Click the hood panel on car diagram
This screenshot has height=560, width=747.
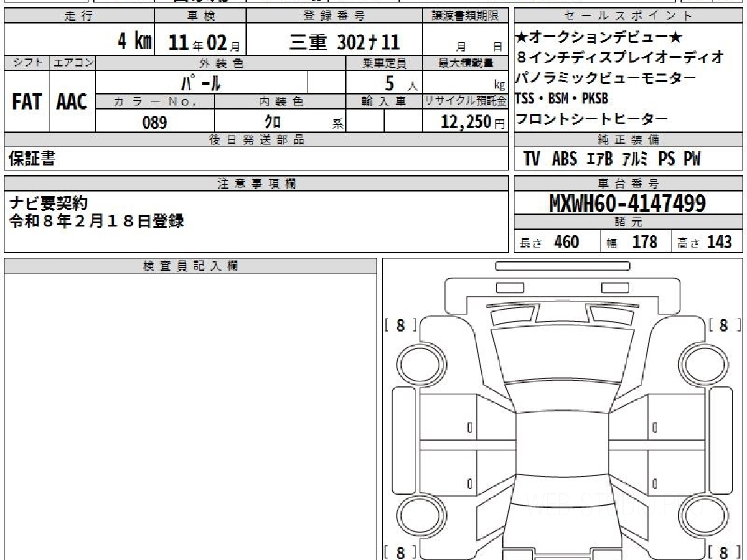tap(562, 353)
